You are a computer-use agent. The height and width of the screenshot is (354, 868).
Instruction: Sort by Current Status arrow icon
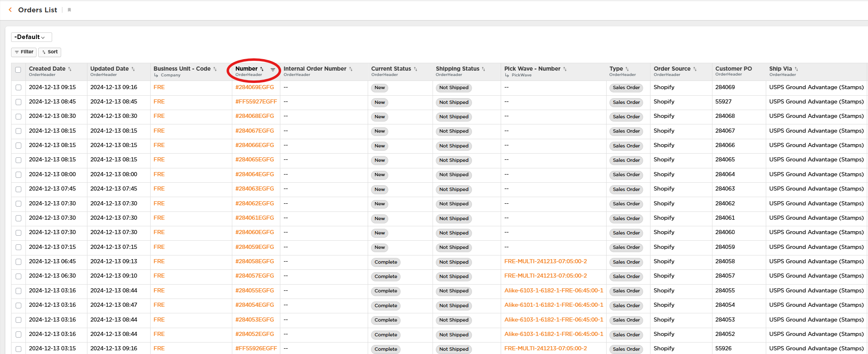tap(415, 69)
